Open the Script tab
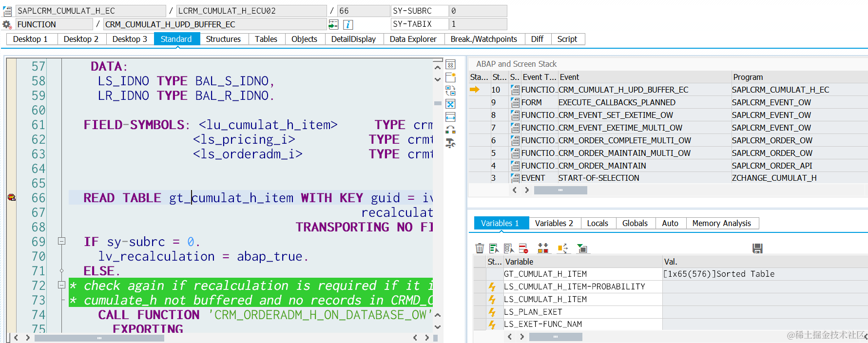This screenshot has height=343, width=868. tap(567, 39)
